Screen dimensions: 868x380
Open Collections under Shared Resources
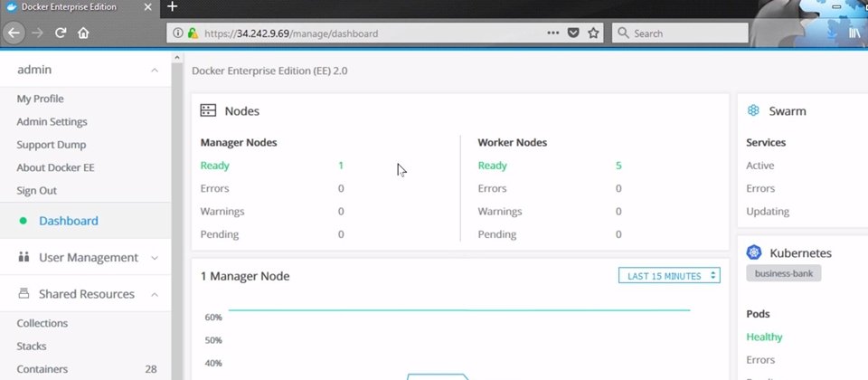click(x=42, y=323)
